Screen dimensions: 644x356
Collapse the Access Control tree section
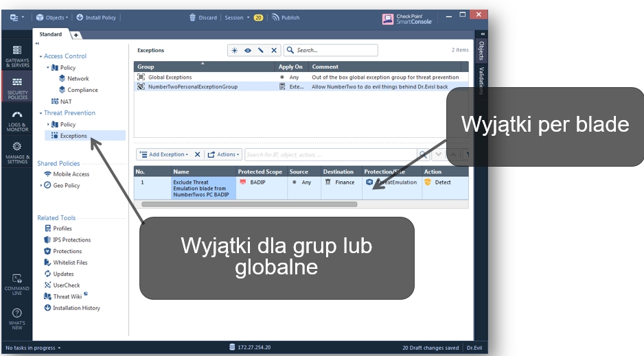tap(41, 56)
